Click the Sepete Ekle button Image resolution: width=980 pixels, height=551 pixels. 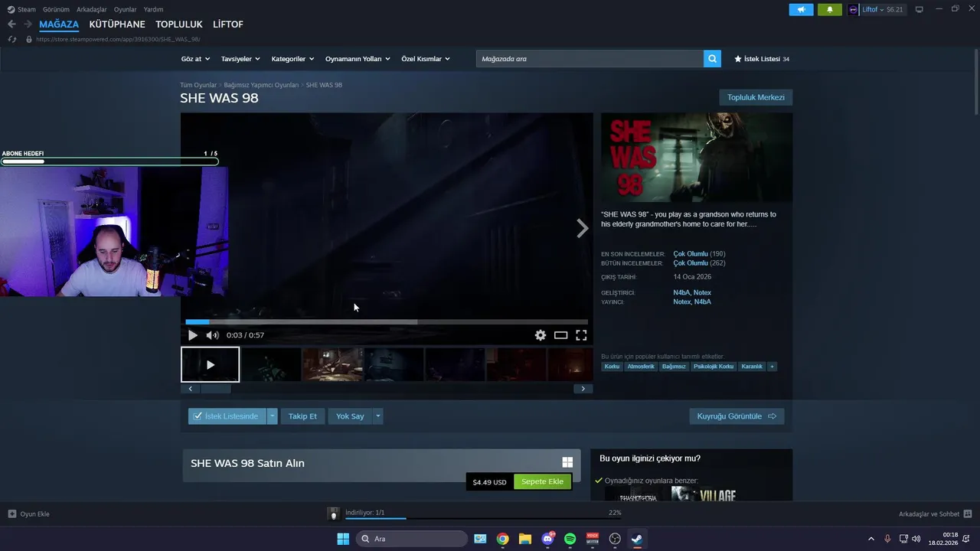click(542, 482)
